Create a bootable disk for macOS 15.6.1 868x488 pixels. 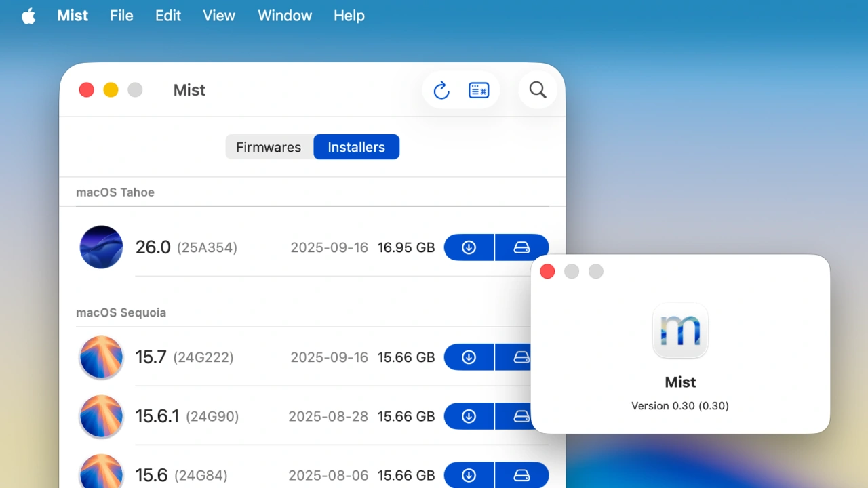[521, 416]
